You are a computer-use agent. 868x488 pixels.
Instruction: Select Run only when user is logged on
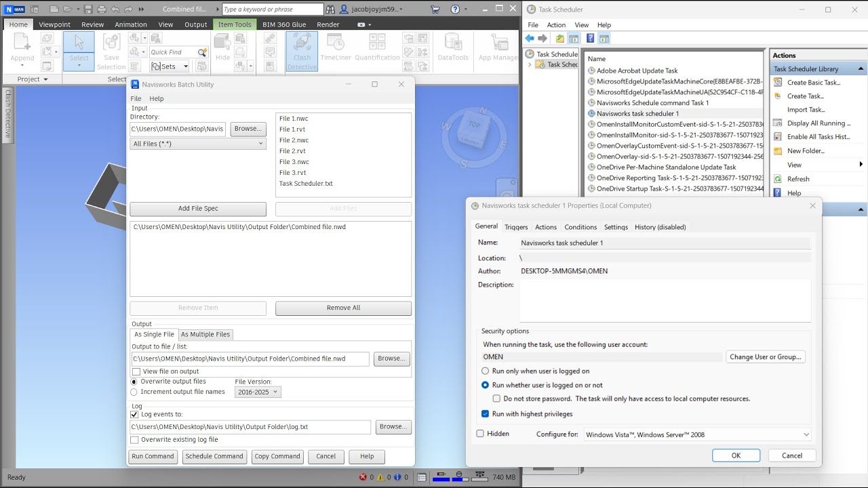(485, 371)
